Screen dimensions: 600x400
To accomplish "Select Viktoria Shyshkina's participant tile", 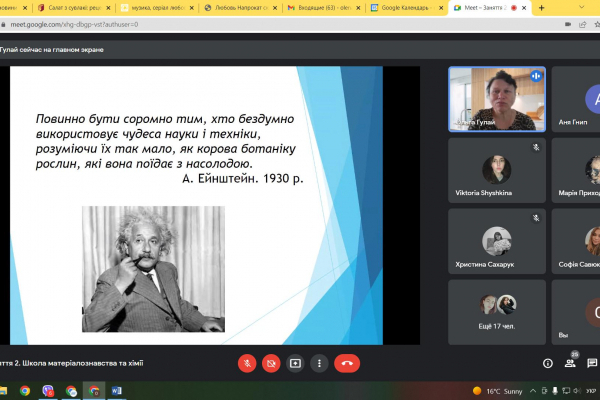I will tap(497, 170).
